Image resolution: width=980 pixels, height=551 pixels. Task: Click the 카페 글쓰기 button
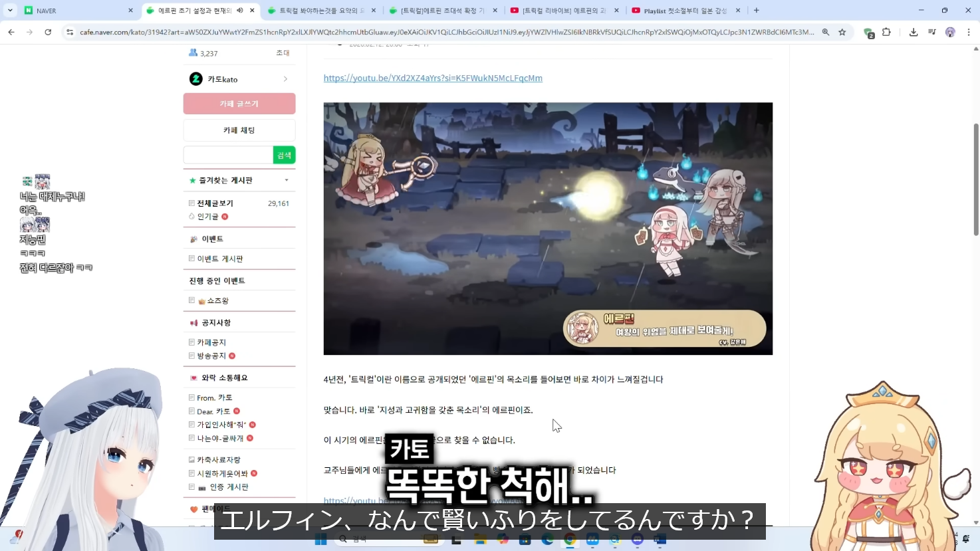(x=239, y=104)
